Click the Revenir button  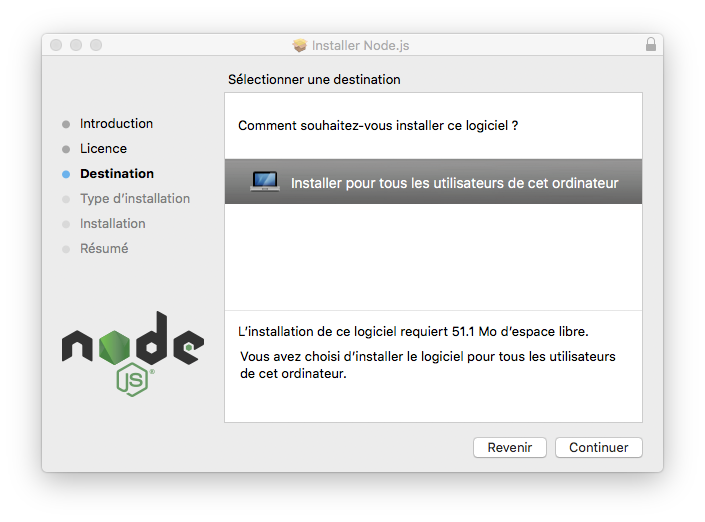[510, 447]
